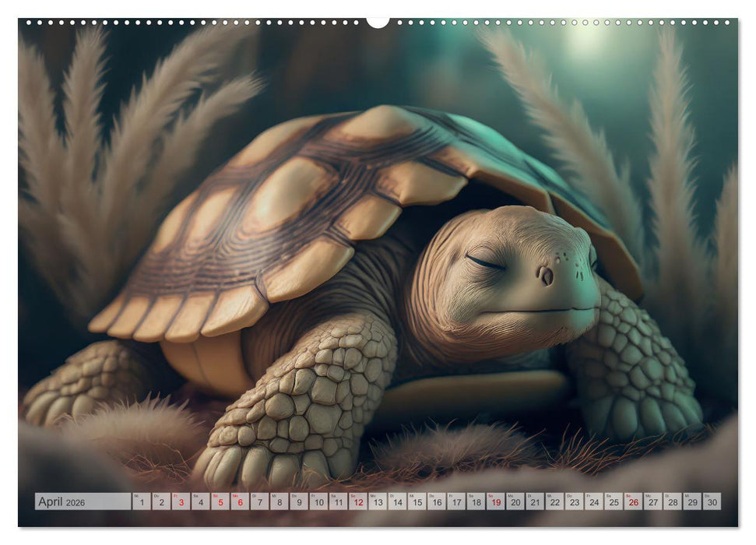The height and width of the screenshot is (545, 756).
Task: Select date 15 in the calendar strip
Action: 417,501
